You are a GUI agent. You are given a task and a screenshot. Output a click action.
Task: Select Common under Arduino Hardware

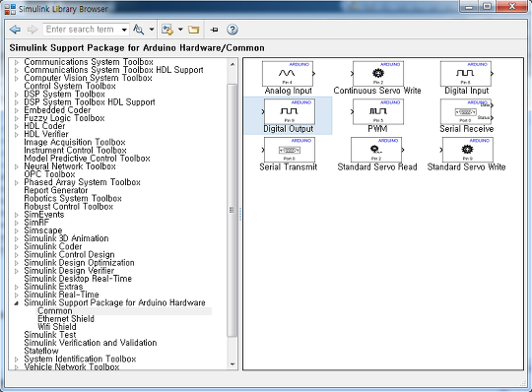55,311
